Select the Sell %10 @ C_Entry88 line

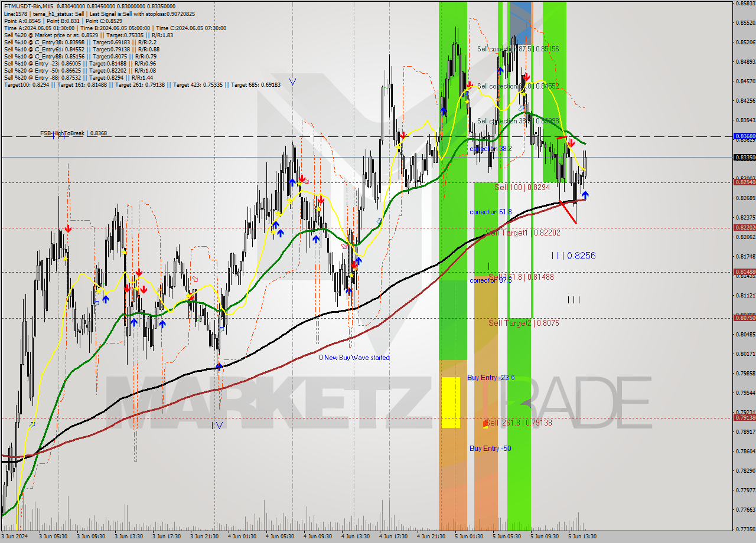pos(80,56)
